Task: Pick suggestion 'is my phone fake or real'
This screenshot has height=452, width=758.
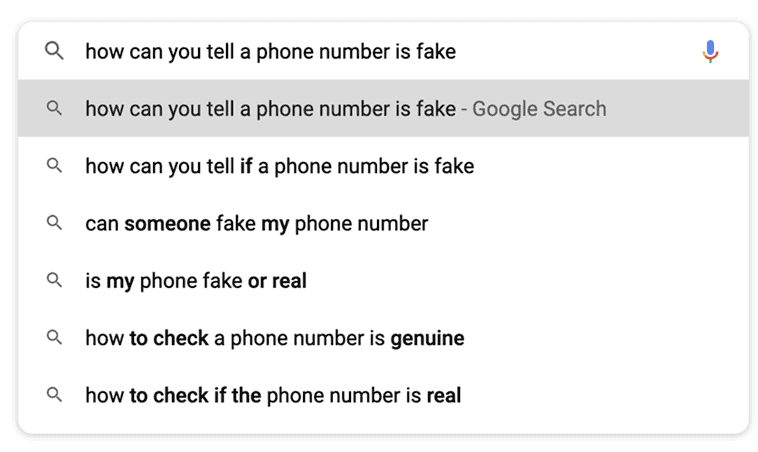Action: (x=383, y=280)
